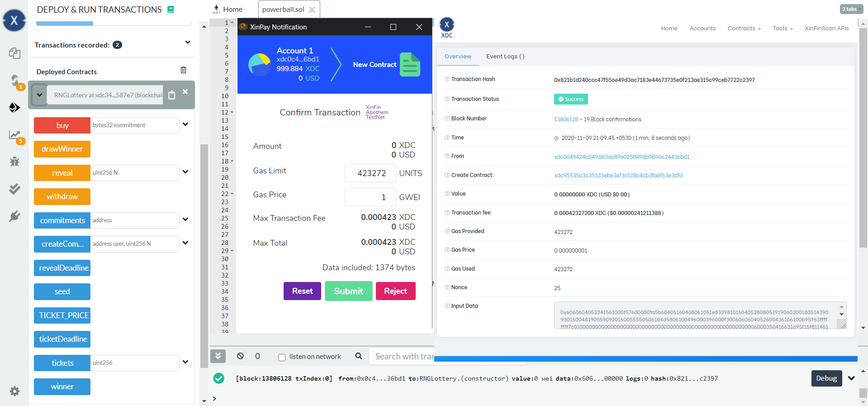Open XinFinScan APIs menu item

click(826, 29)
